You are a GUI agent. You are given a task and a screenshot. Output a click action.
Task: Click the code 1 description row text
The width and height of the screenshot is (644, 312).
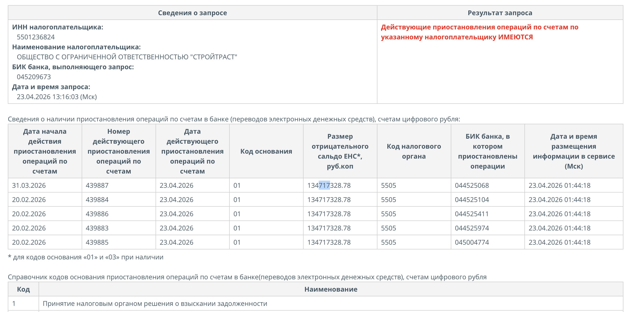(155, 303)
